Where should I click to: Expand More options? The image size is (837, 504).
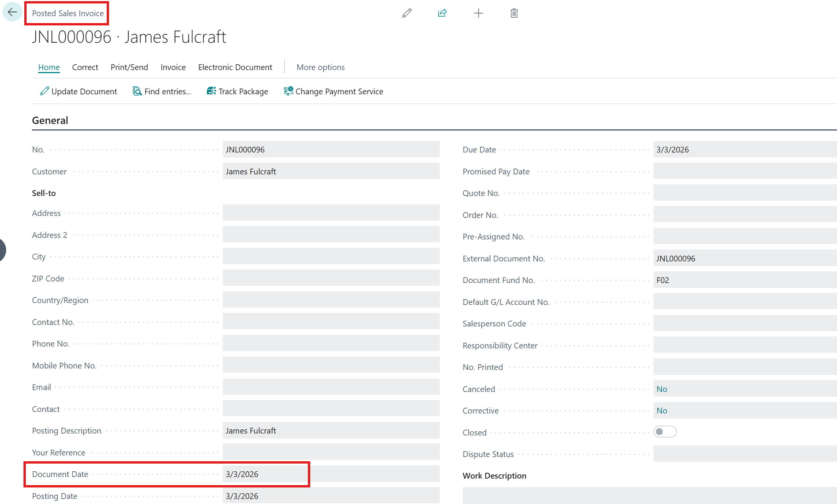tap(321, 67)
